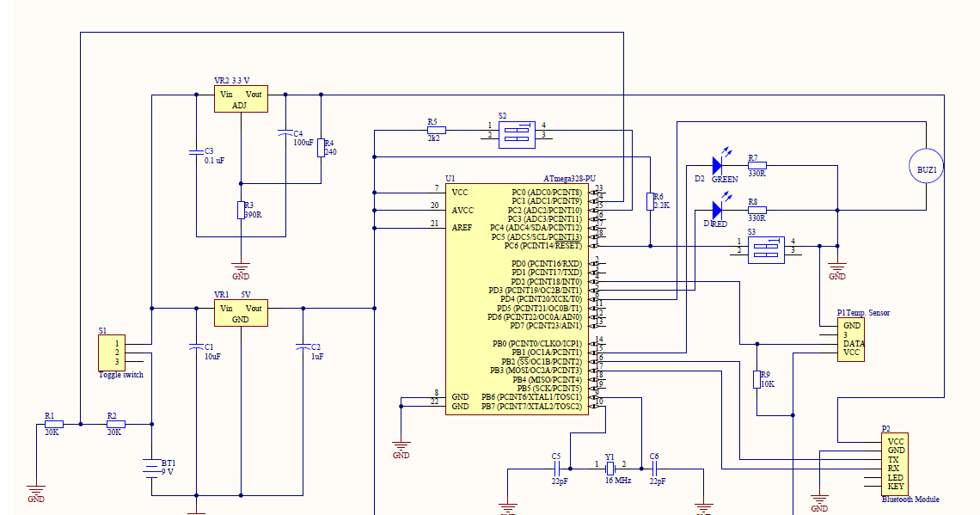This screenshot has width=980, height=515.
Task: Select the D2 green LED diode symbol
Action: (718, 166)
